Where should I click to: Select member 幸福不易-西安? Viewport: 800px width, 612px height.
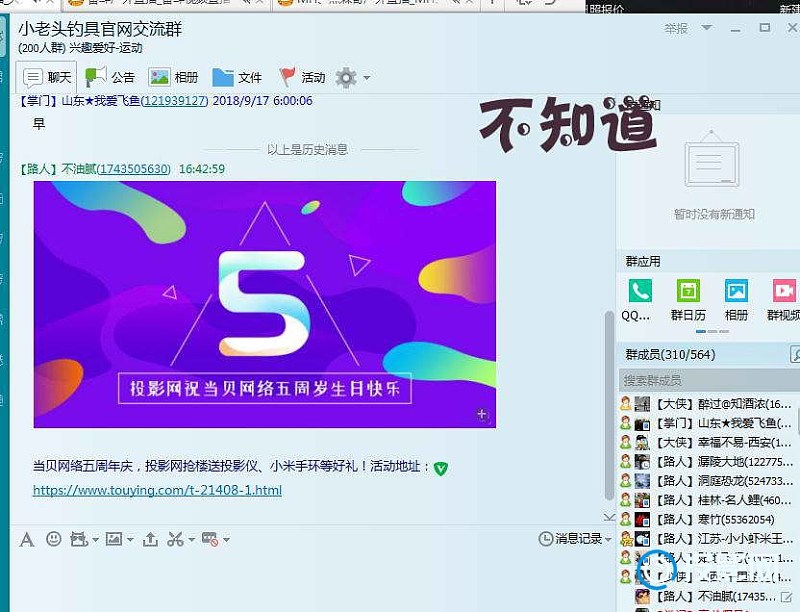click(x=709, y=442)
